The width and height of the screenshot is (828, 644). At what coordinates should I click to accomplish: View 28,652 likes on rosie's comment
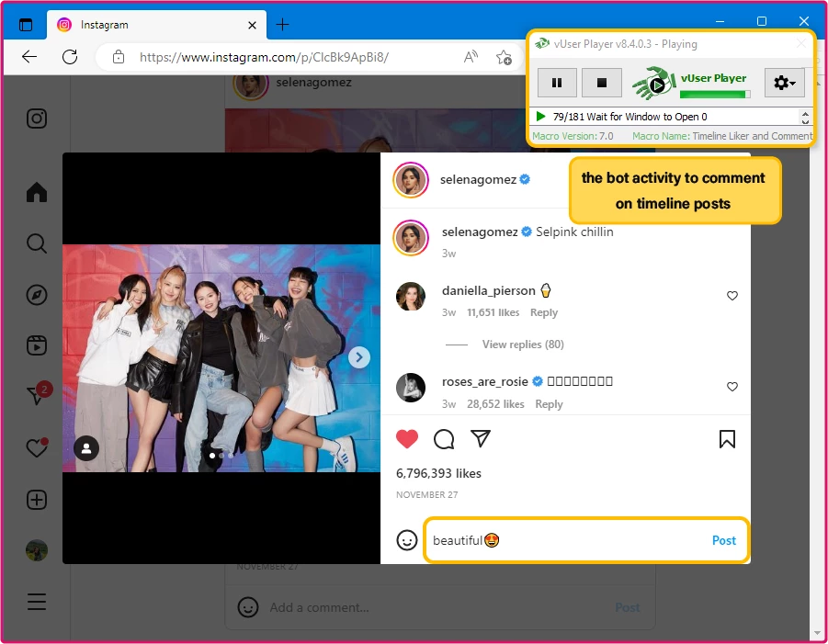[495, 404]
